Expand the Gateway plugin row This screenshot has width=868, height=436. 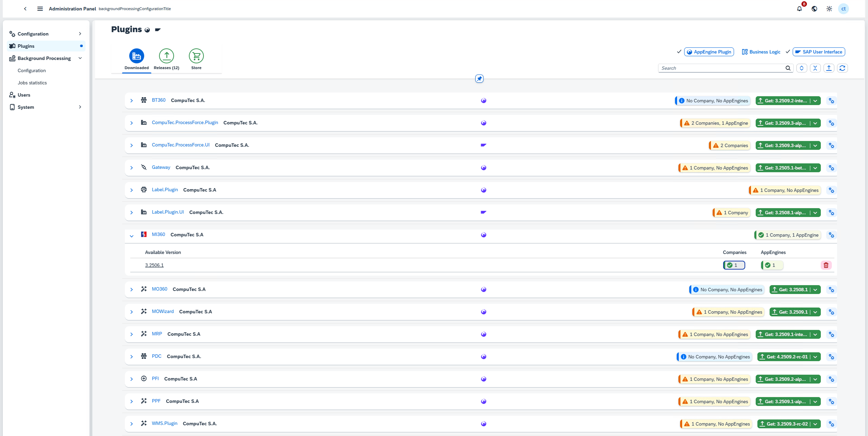132,168
